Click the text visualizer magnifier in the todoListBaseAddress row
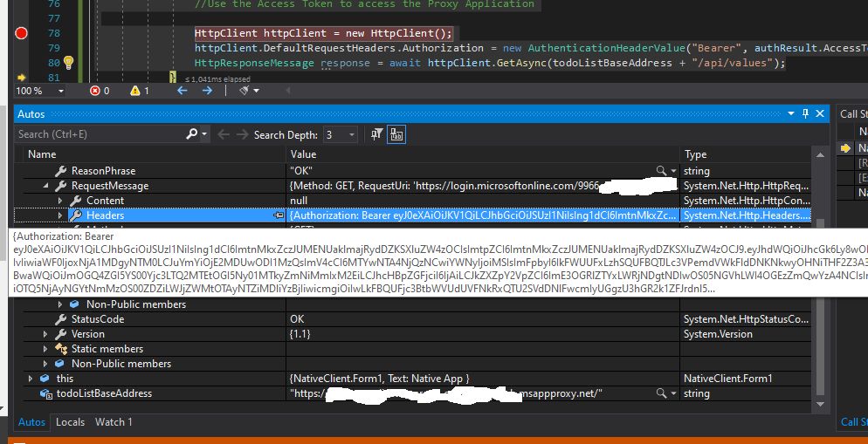868x444 pixels. click(661, 393)
